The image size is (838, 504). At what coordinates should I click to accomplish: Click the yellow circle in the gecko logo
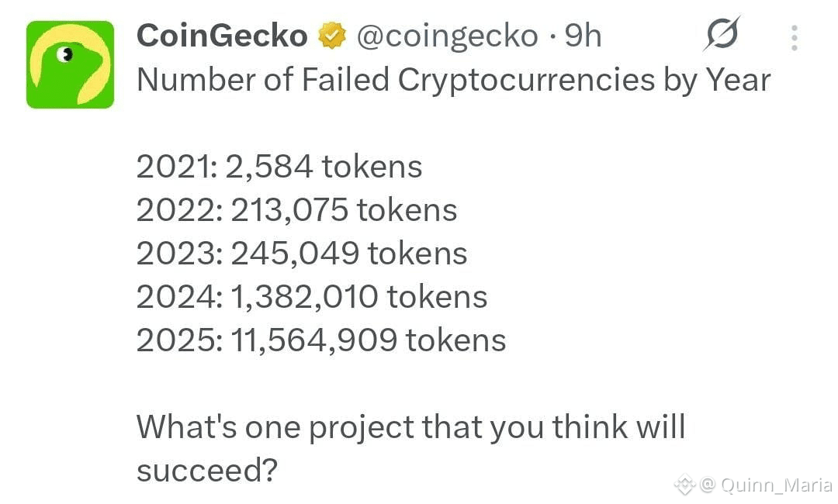coord(71,64)
